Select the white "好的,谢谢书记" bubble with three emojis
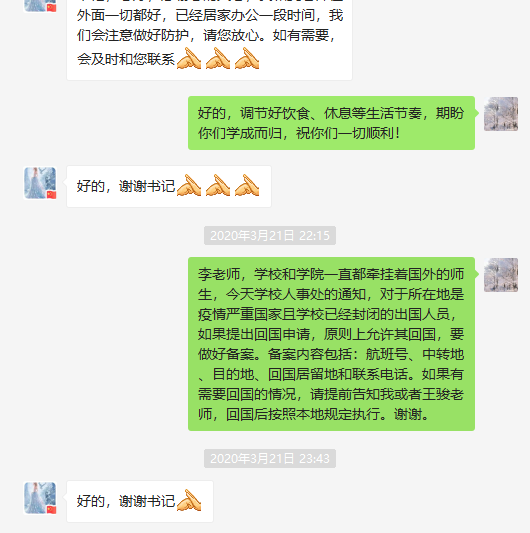The height and width of the screenshot is (533, 530). pyautogui.click(x=169, y=187)
